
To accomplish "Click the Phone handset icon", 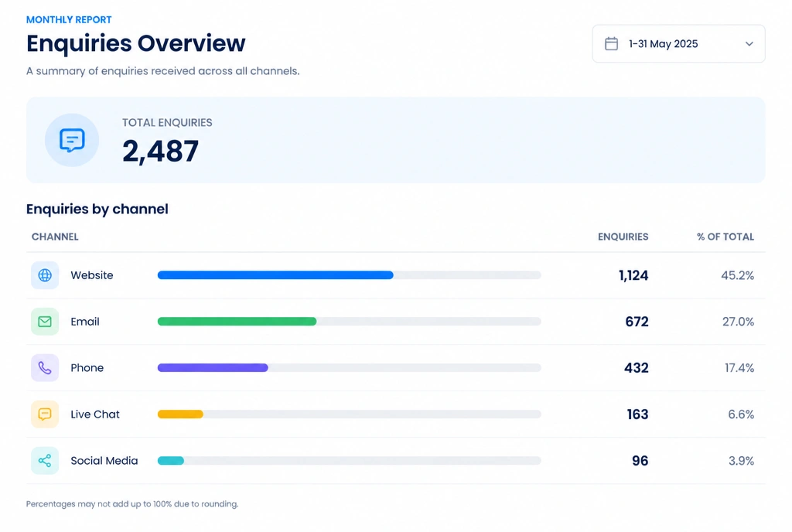I will pyautogui.click(x=45, y=368).
